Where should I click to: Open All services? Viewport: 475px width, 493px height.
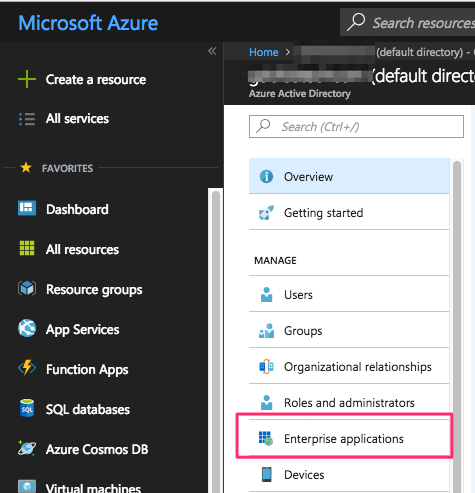click(x=77, y=119)
